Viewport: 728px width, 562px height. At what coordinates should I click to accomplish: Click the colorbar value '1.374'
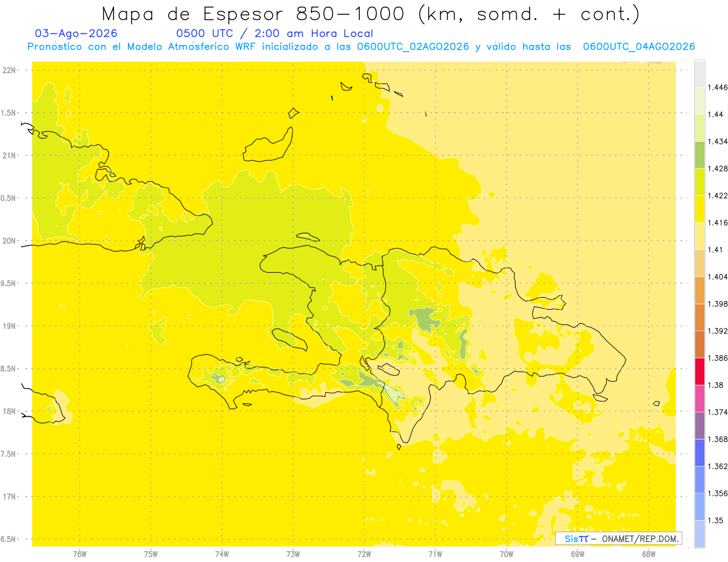718,412
